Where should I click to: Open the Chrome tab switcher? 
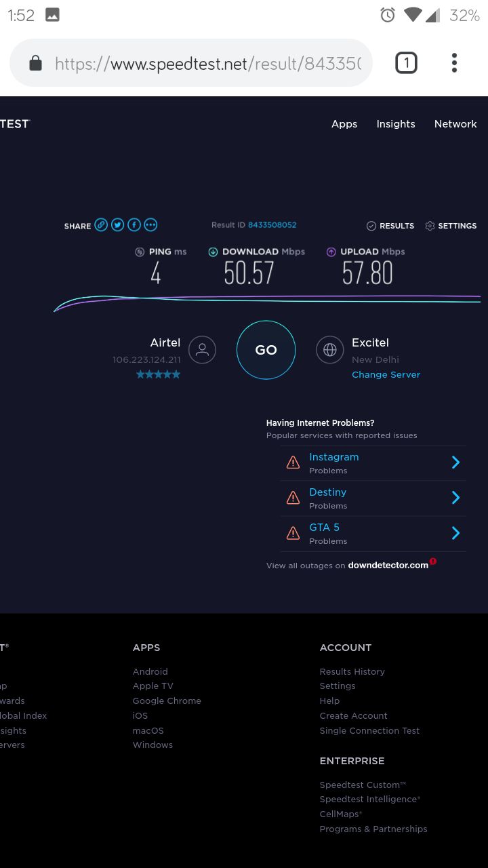pos(406,63)
